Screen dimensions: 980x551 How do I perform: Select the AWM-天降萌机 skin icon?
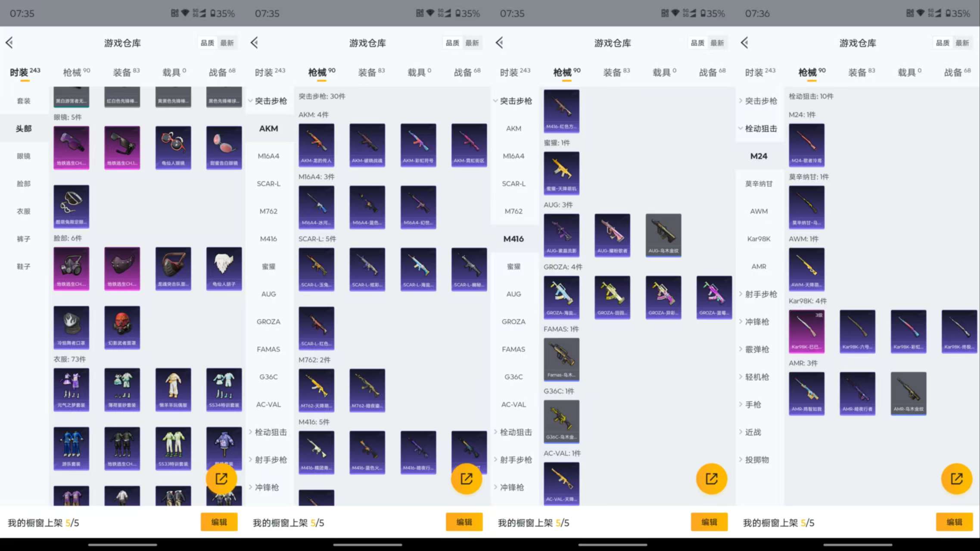(x=807, y=269)
